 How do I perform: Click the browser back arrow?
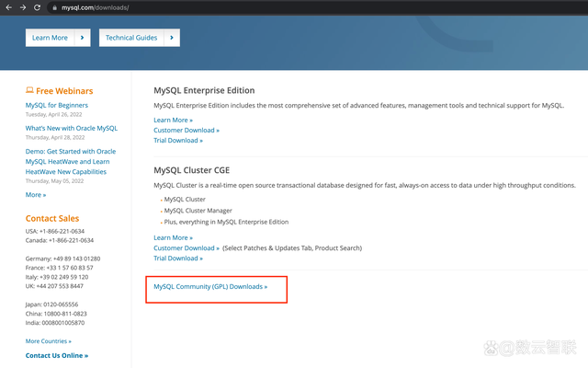8,7
